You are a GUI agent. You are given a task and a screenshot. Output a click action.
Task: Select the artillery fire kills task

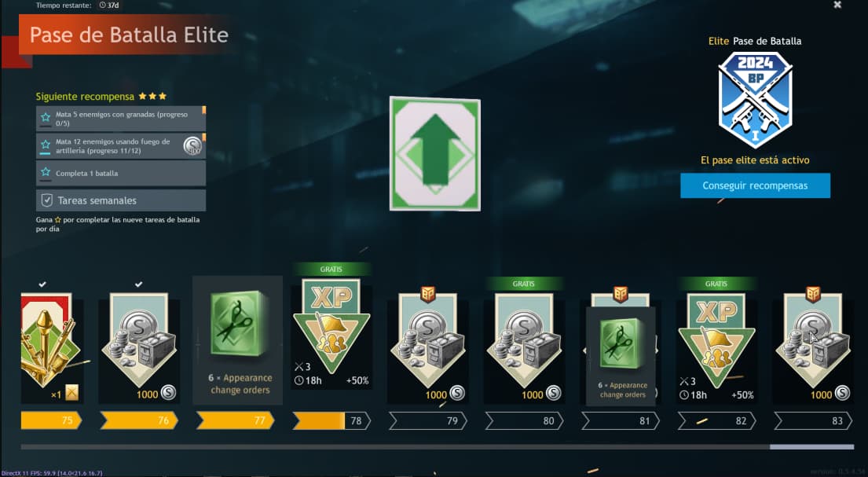[121, 145]
